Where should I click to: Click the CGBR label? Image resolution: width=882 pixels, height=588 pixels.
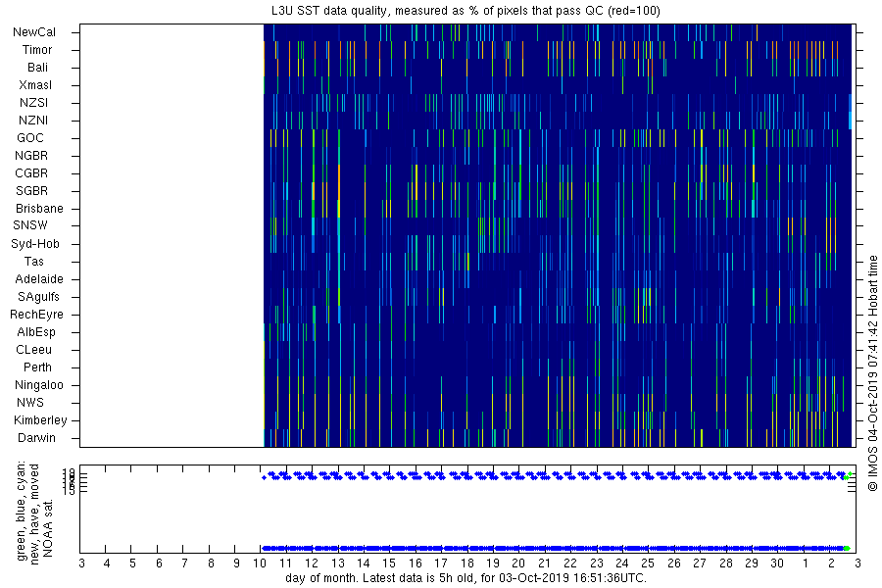[31, 173]
